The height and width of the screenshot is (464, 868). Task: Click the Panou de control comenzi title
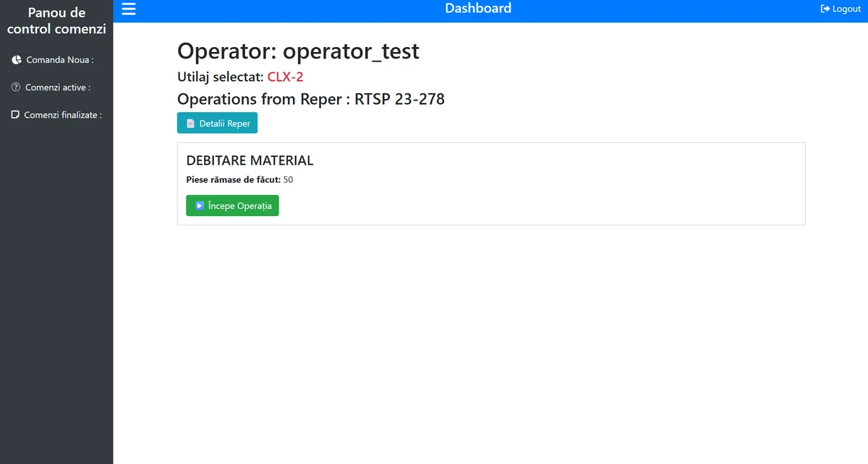(x=56, y=21)
